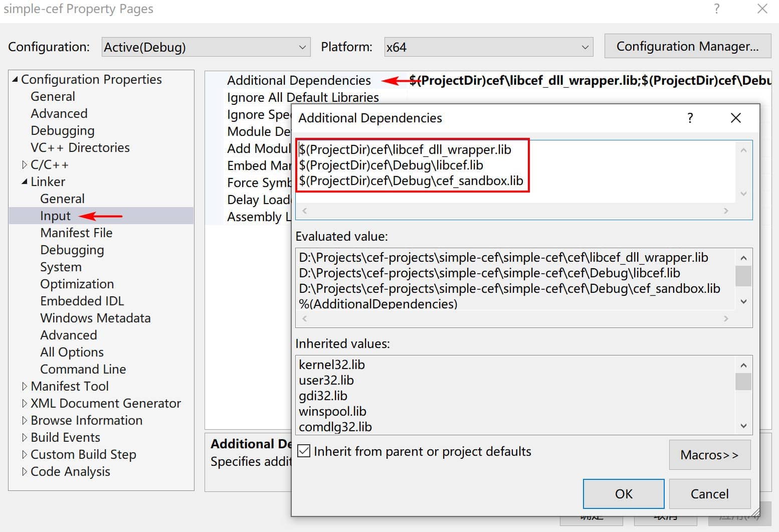
Task: Open the Macros>> panel
Action: [x=710, y=455]
